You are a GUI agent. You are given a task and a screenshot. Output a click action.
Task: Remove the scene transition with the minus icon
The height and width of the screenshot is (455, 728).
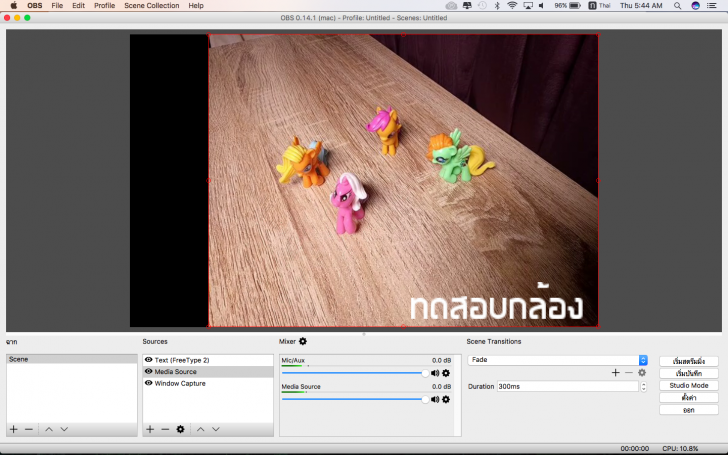coord(629,372)
